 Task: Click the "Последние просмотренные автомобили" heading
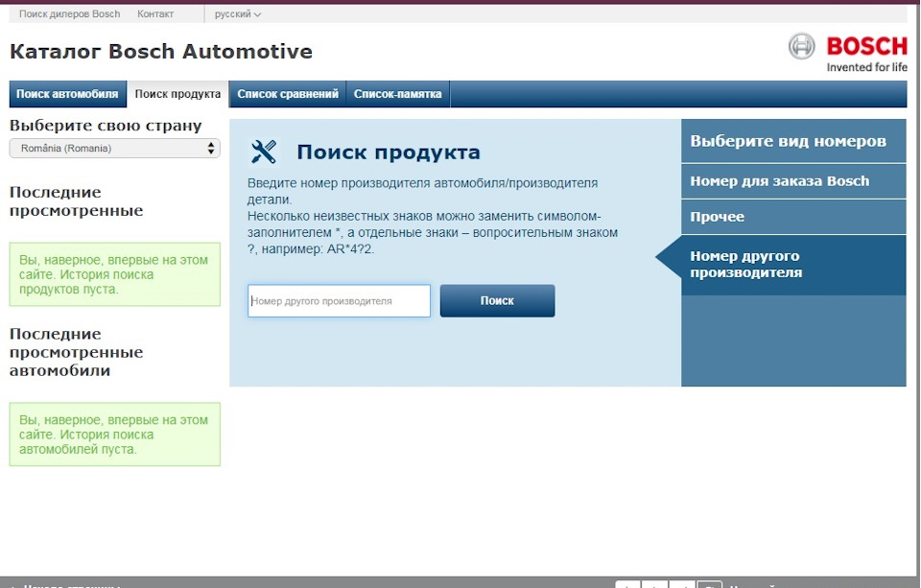[x=77, y=352]
